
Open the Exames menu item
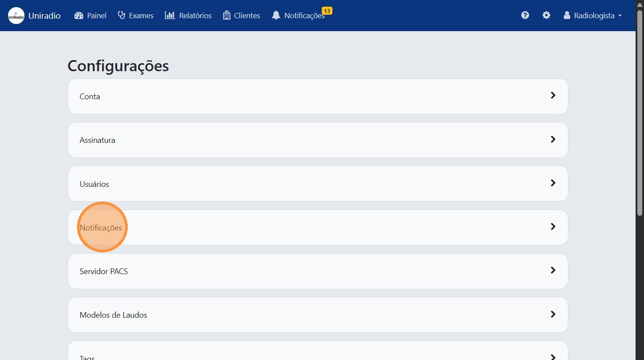tap(141, 16)
